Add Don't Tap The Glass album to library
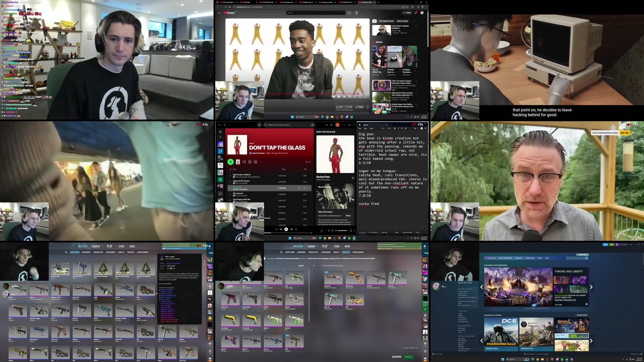 point(250,162)
